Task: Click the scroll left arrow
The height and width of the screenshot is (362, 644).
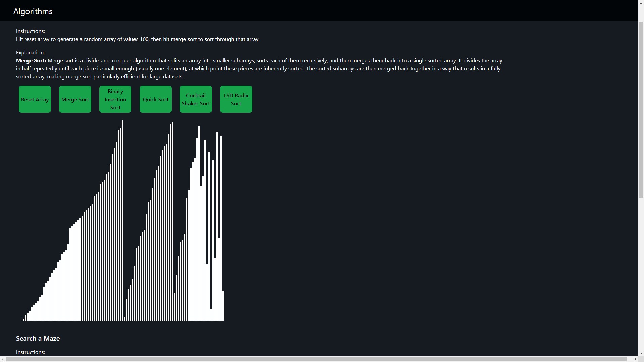Action: coord(3,359)
